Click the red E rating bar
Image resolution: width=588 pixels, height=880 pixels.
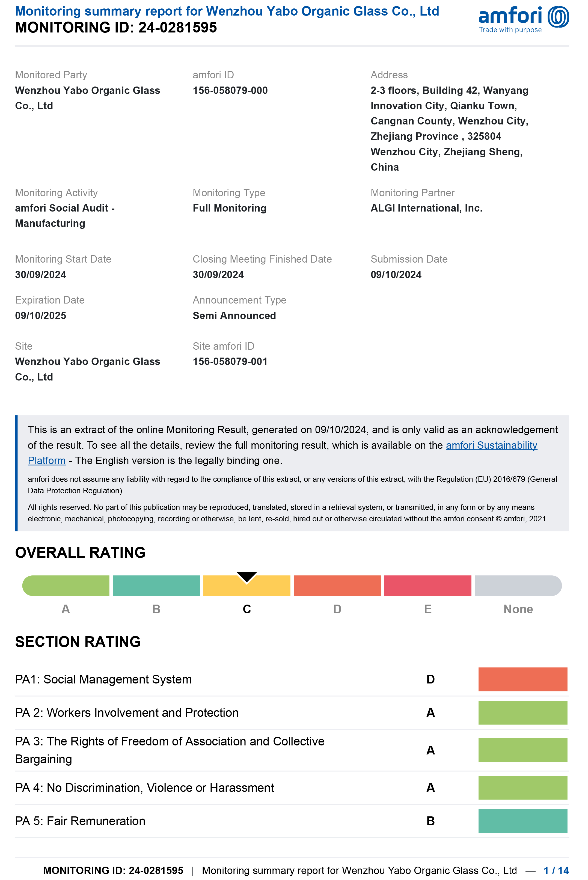(x=427, y=586)
